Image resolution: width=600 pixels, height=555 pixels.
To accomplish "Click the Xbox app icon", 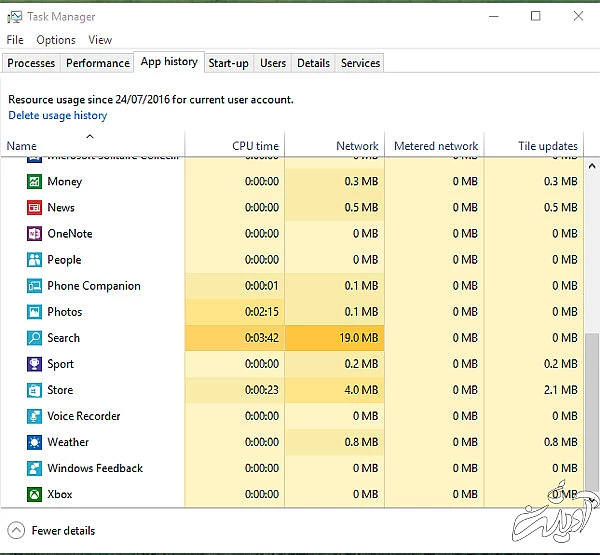I will pyautogui.click(x=35, y=494).
